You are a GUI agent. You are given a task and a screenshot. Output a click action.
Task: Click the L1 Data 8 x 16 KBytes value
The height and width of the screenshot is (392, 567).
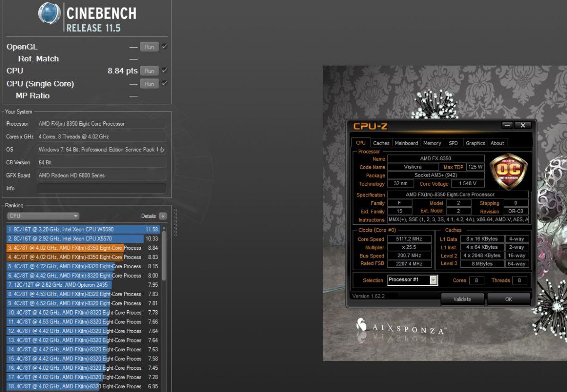[481, 239]
